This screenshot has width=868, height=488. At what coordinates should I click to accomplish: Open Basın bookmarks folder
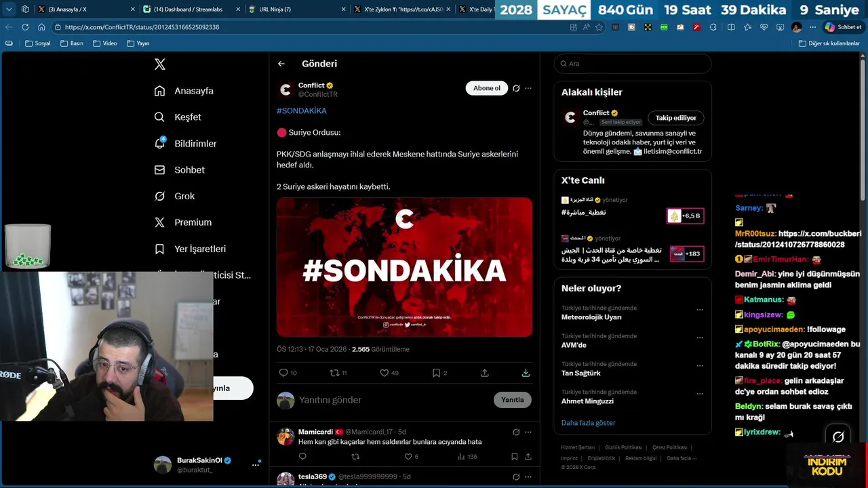click(x=72, y=43)
